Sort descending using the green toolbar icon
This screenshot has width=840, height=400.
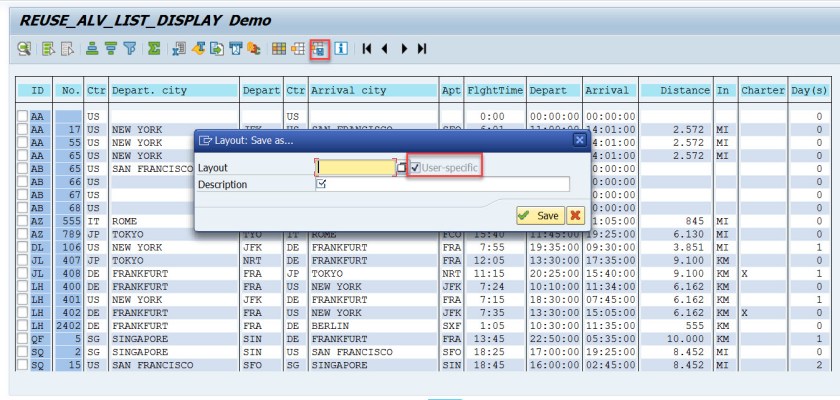coord(111,48)
